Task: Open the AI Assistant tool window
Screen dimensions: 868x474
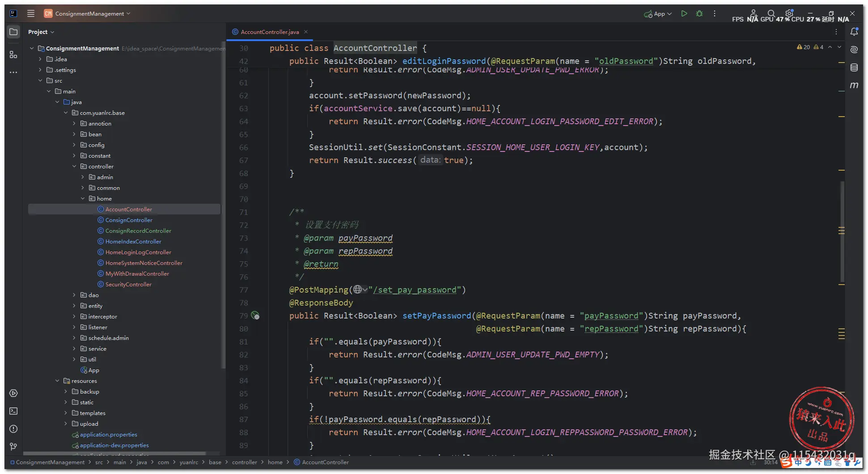Action: pyautogui.click(x=854, y=50)
